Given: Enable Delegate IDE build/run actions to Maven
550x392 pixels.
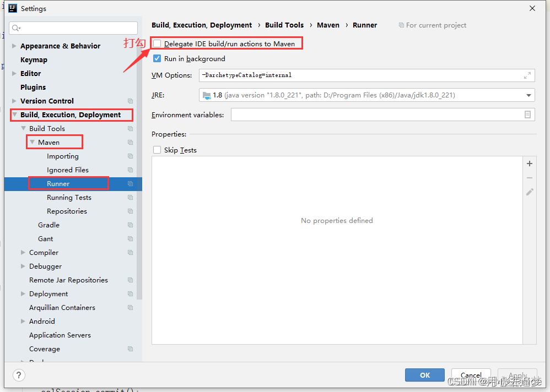Looking at the screenshot, I should (x=157, y=44).
